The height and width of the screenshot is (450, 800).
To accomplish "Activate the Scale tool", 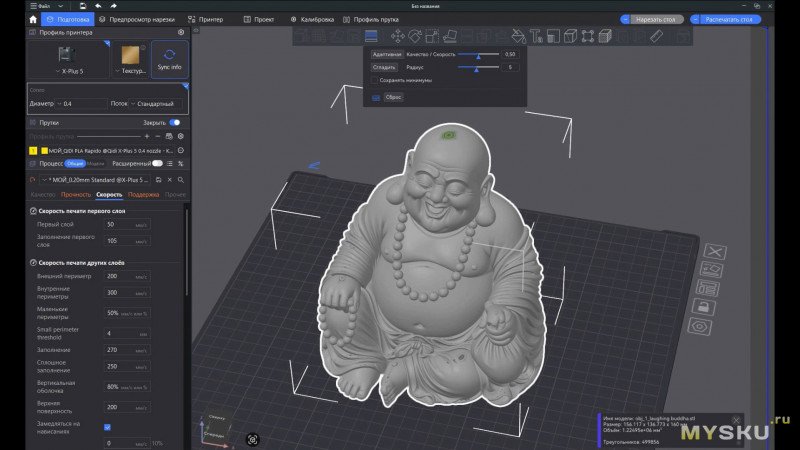I will 432,36.
